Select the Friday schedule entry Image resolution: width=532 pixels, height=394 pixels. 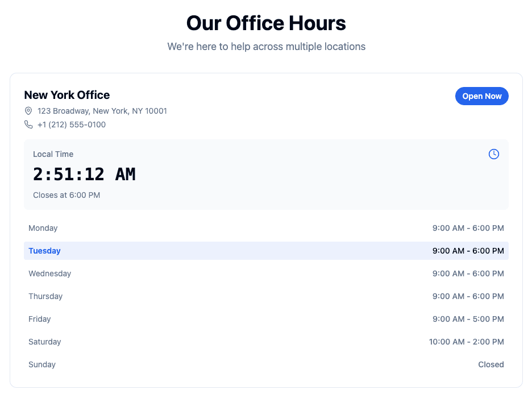[x=266, y=319]
